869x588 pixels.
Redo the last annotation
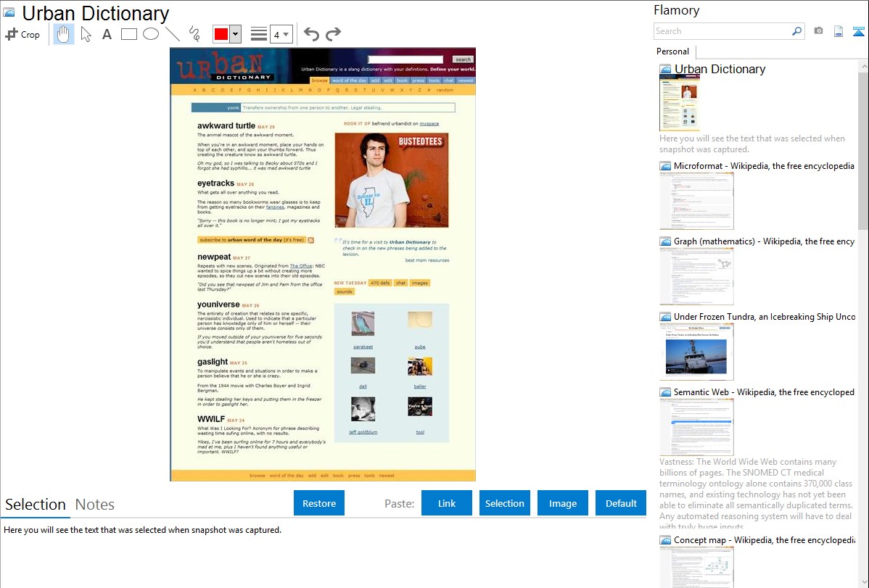(333, 34)
